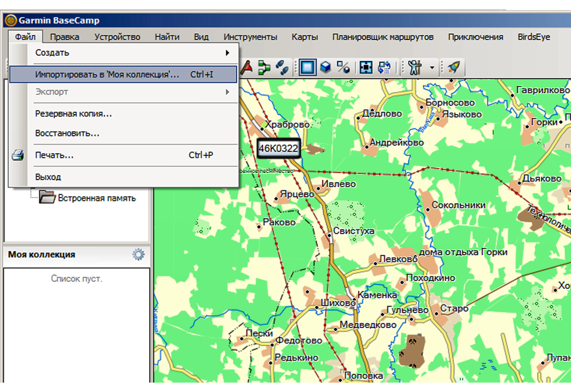Screen dimensions: 571x392
Task: Choose Импортировать в 'Моя коллекция'
Action: click(x=123, y=74)
